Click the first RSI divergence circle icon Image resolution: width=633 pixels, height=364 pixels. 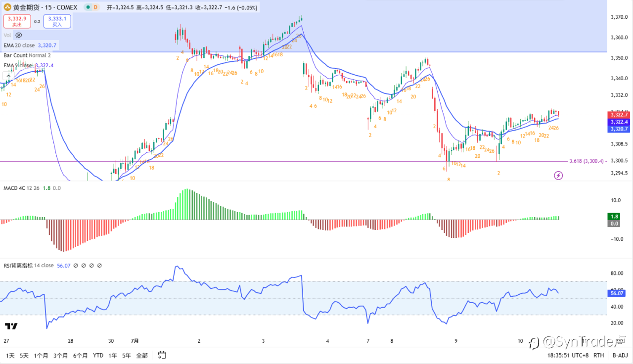point(76,266)
